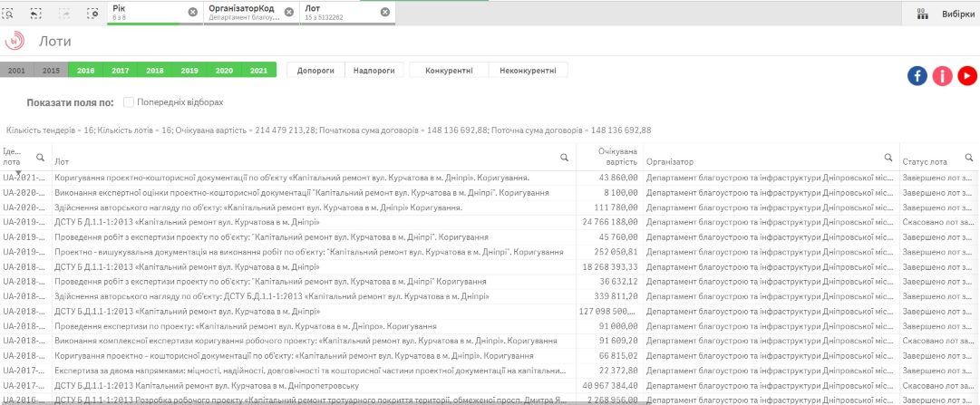Filter by Конкурентні

pos(449,71)
